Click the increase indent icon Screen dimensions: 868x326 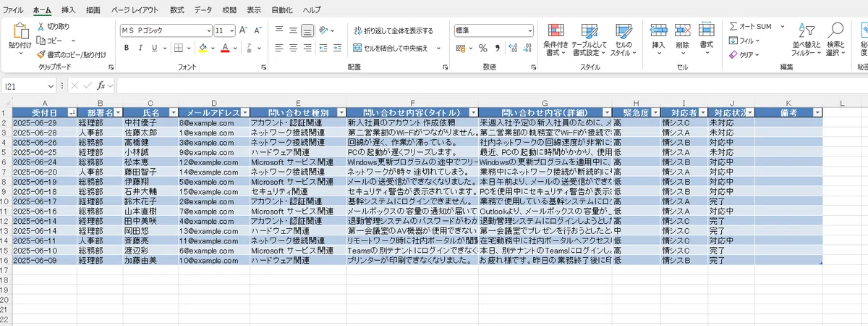click(339, 48)
